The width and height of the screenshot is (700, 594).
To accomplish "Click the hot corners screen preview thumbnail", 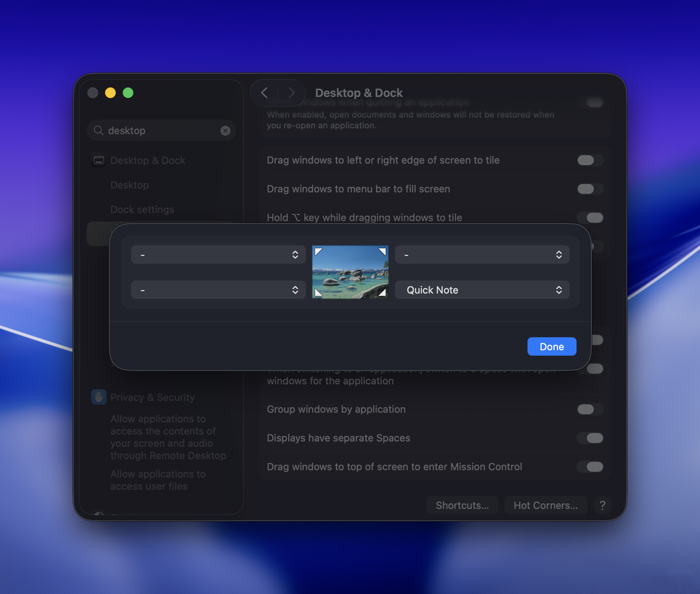I will pos(350,272).
